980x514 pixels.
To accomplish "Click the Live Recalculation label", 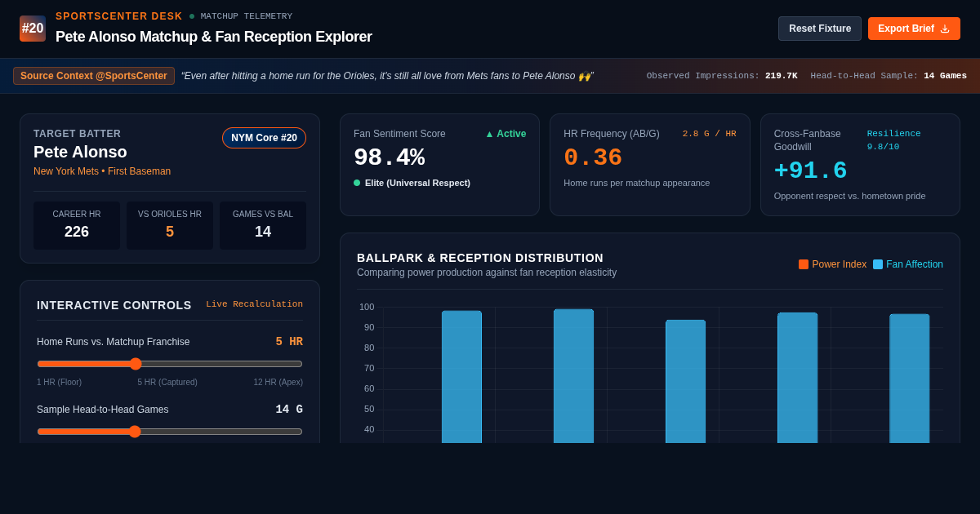I will (254, 304).
